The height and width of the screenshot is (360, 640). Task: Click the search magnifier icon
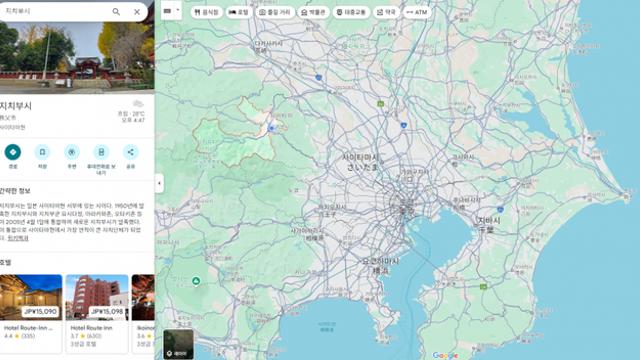pos(116,12)
